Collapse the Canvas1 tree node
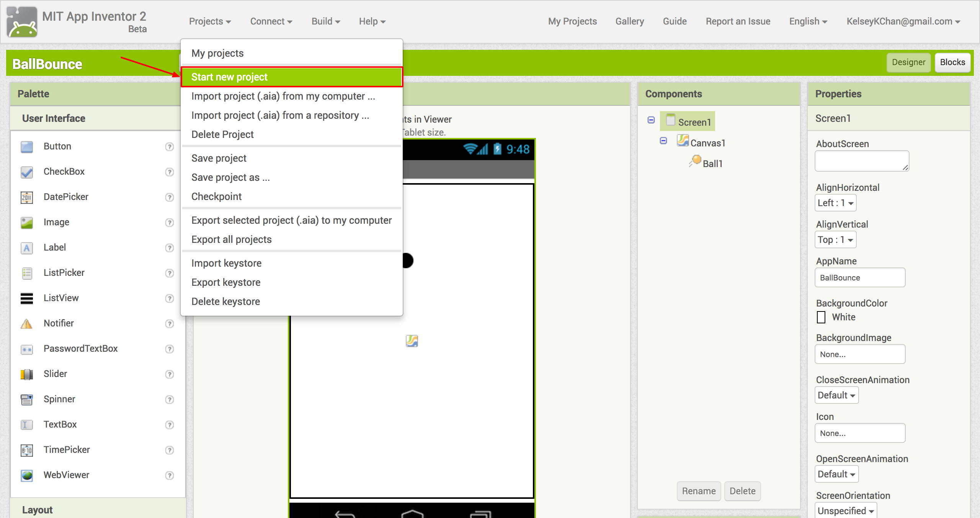 [x=663, y=141]
